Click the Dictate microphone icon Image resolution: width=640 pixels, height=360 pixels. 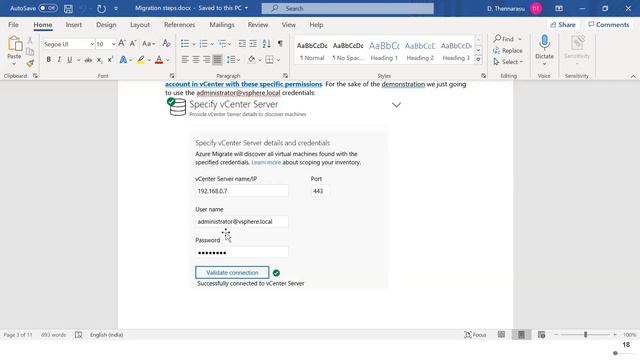[x=544, y=42]
